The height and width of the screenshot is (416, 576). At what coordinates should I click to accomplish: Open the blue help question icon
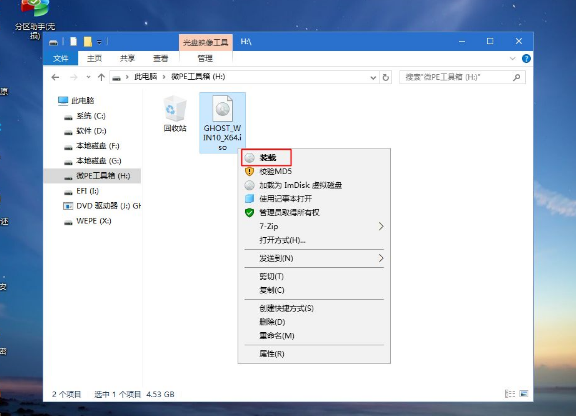click(526, 58)
